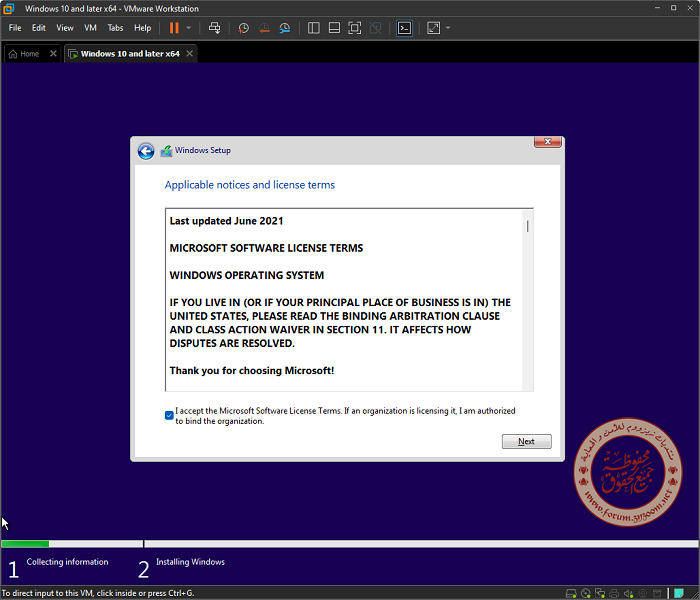
Task: Open the View menu
Action: 65,28
